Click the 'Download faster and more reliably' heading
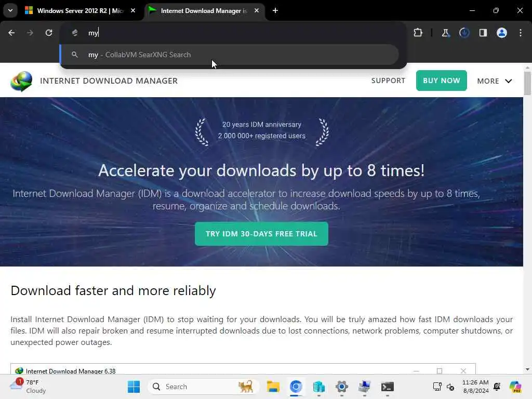The image size is (532, 399). pos(113,291)
